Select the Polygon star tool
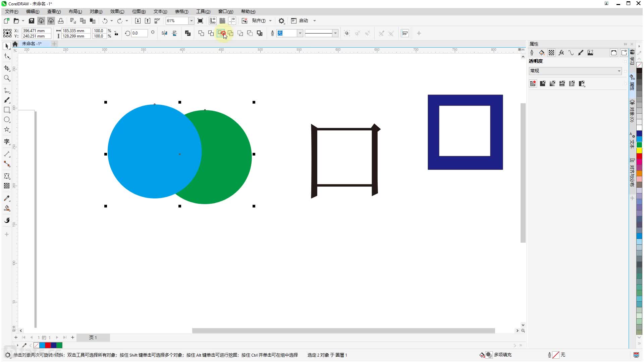644x362 pixels. click(7, 130)
